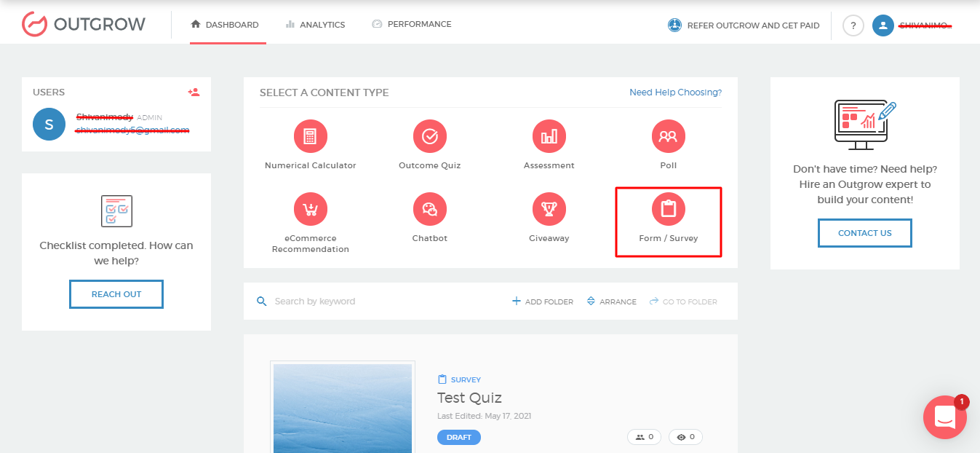The width and height of the screenshot is (980, 453).
Task: Open the Performance tab
Action: (x=412, y=24)
